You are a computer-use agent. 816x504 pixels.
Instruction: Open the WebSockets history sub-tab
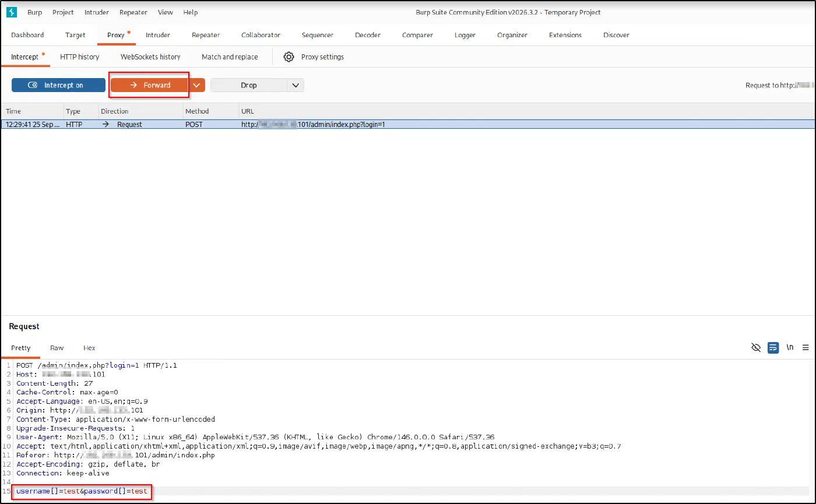coord(150,57)
